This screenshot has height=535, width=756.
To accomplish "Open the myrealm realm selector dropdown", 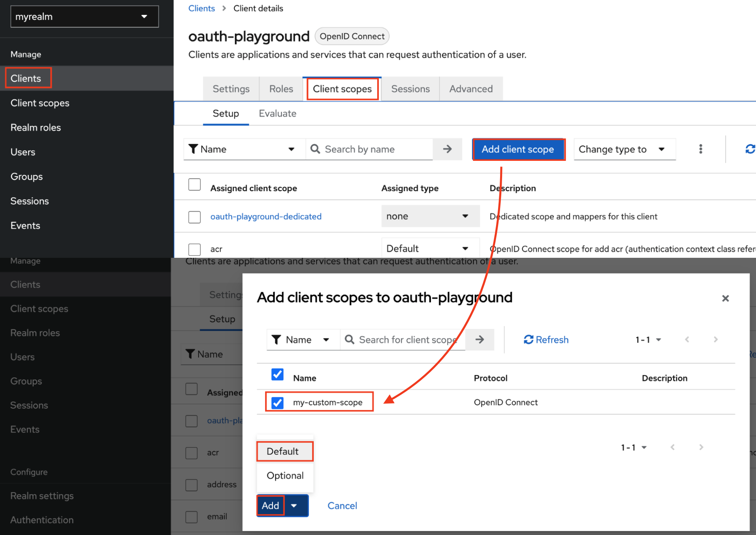I will click(x=84, y=17).
